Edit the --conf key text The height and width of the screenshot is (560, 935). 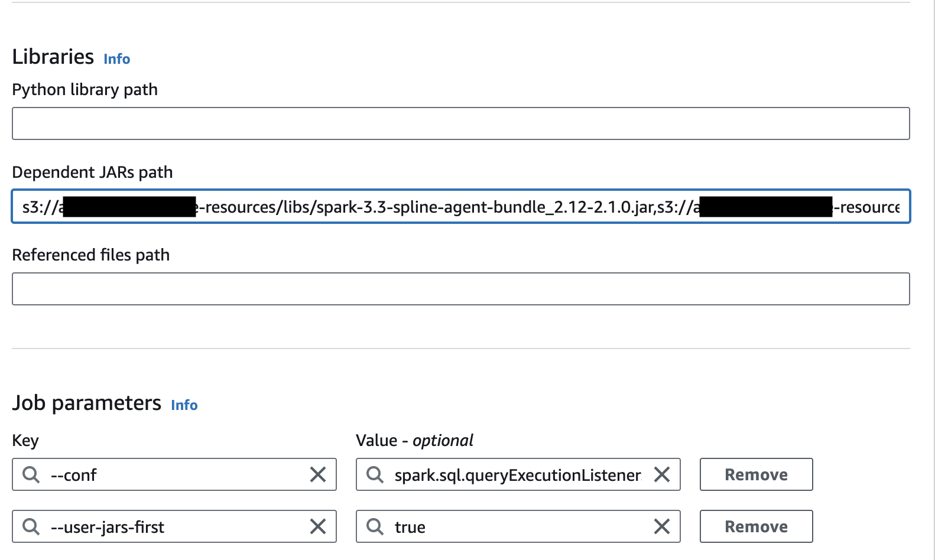[x=74, y=475]
